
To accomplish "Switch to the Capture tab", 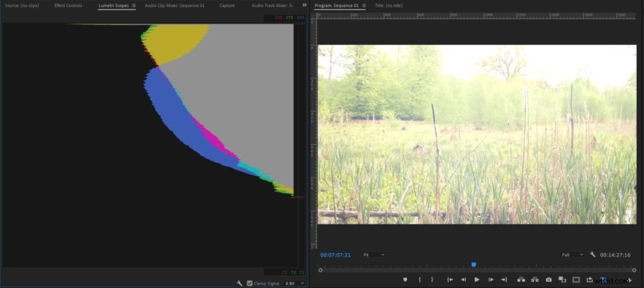I will (x=227, y=6).
